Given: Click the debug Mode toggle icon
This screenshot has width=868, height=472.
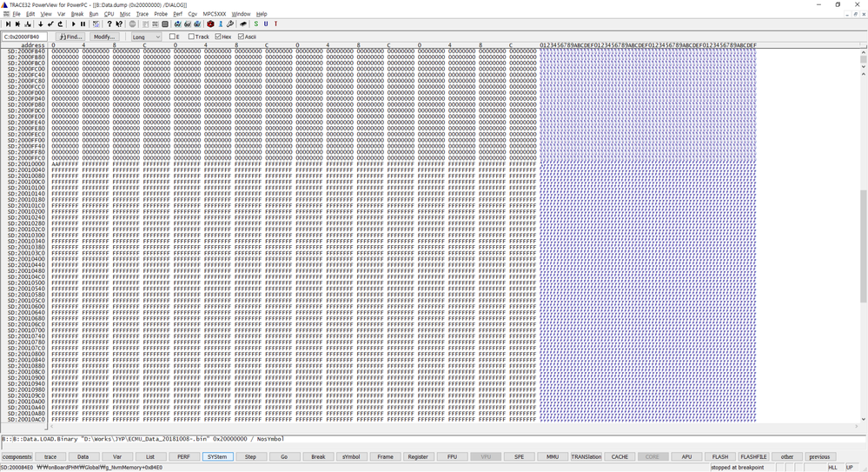Looking at the screenshot, I should pos(96,23).
